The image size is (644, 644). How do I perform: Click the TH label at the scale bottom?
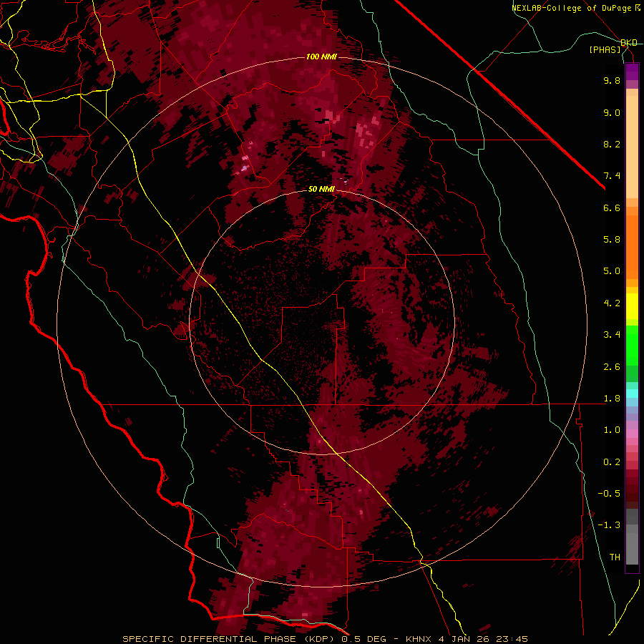(x=615, y=557)
